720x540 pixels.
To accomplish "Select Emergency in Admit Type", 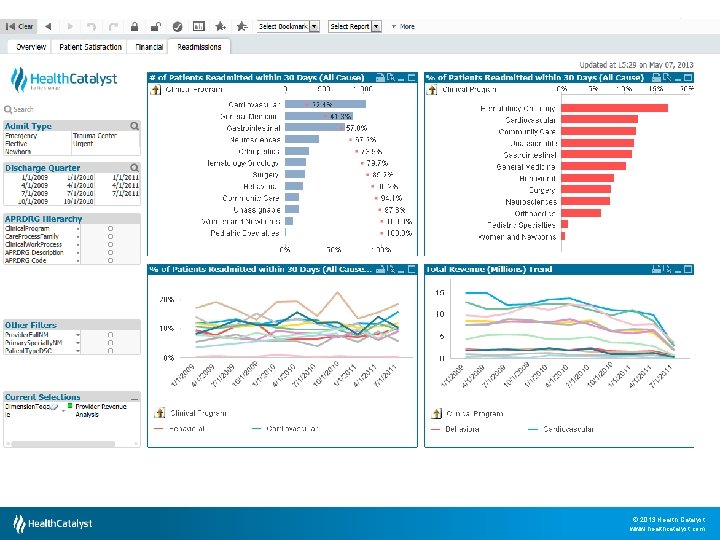I will point(21,136).
